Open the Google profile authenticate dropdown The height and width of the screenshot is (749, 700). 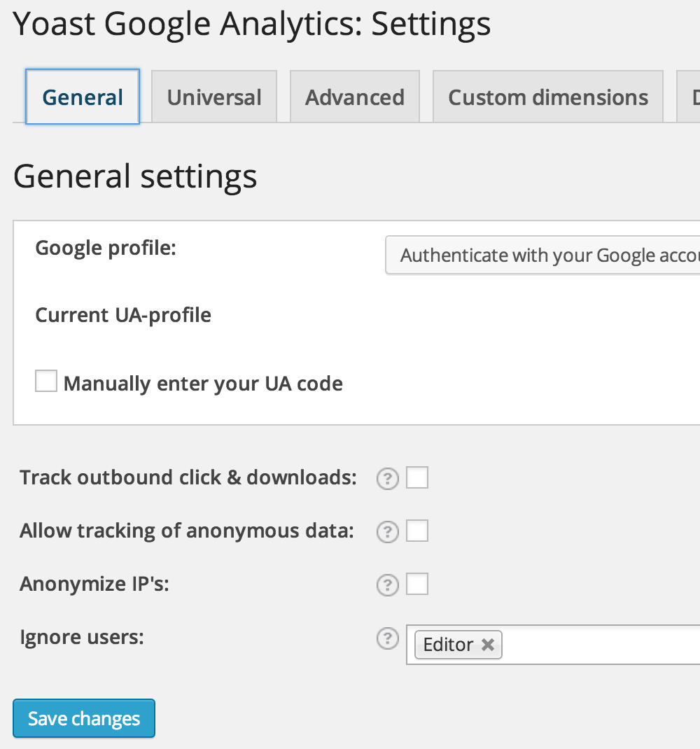[x=542, y=255]
